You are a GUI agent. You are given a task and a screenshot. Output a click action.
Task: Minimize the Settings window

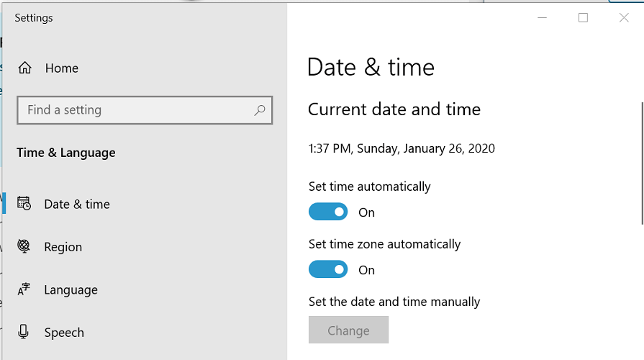pyautogui.click(x=543, y=18)
